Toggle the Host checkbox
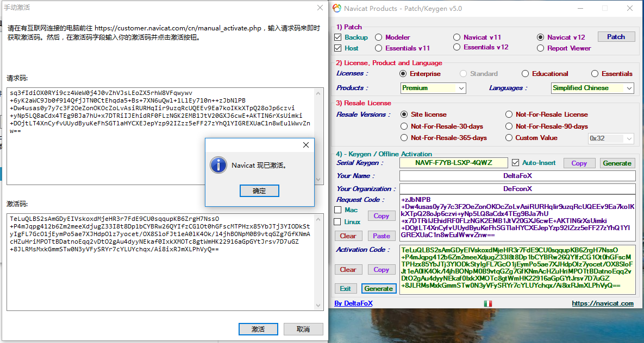 click(338, 48)
